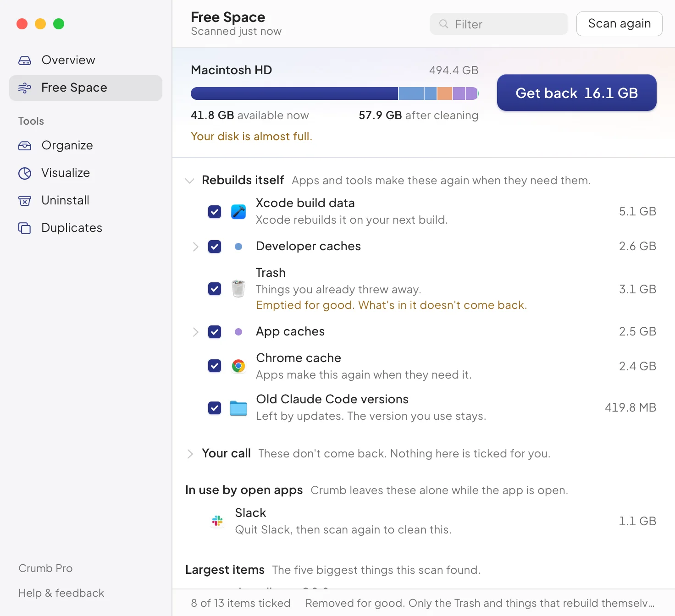Viewport: 675px width, 616px height.
Task: Click 'Your disk is almost full.' warning
Action: coord(251,137)
